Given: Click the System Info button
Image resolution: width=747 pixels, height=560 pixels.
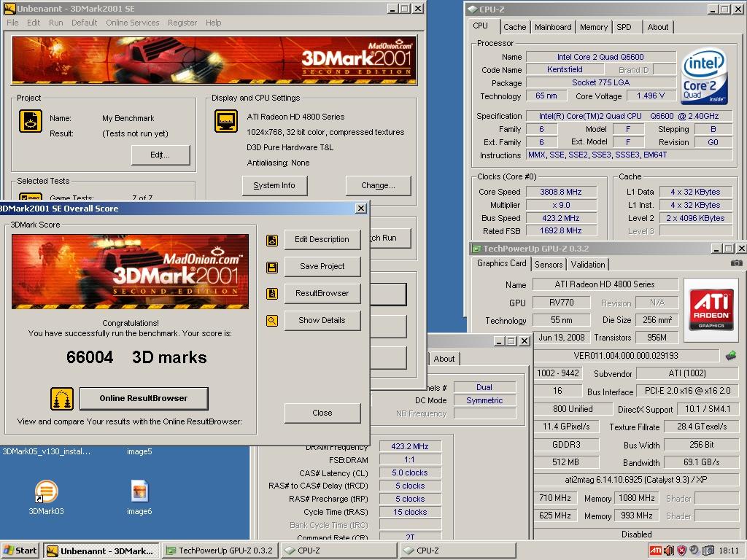Looking at the screenshot, I should point(274,185).
